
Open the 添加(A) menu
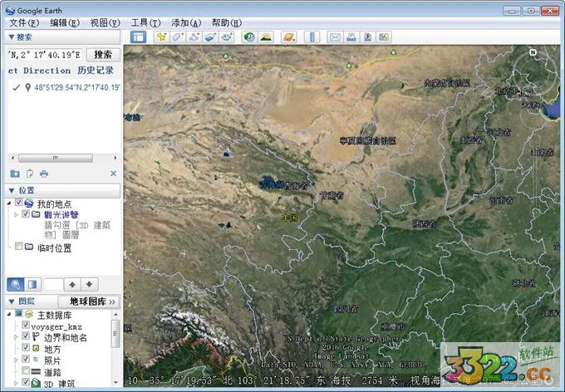pos(186,22)
